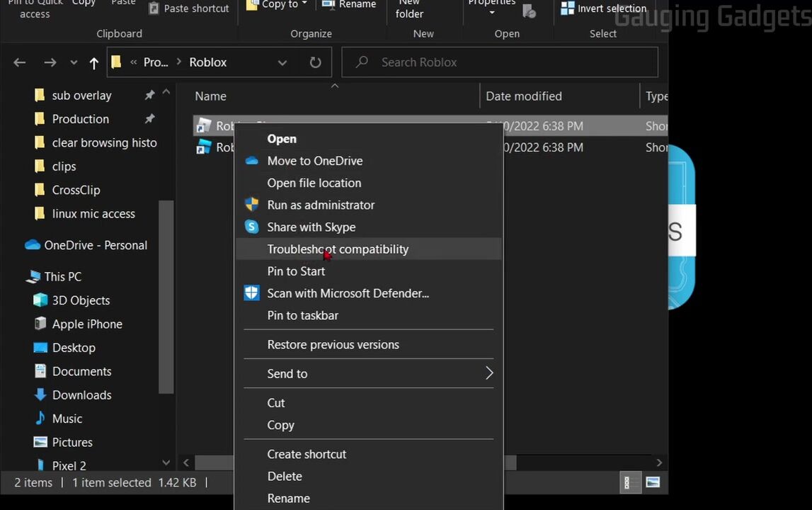
Task: Click the Skype icon in context menu
Action: [252, 227]
